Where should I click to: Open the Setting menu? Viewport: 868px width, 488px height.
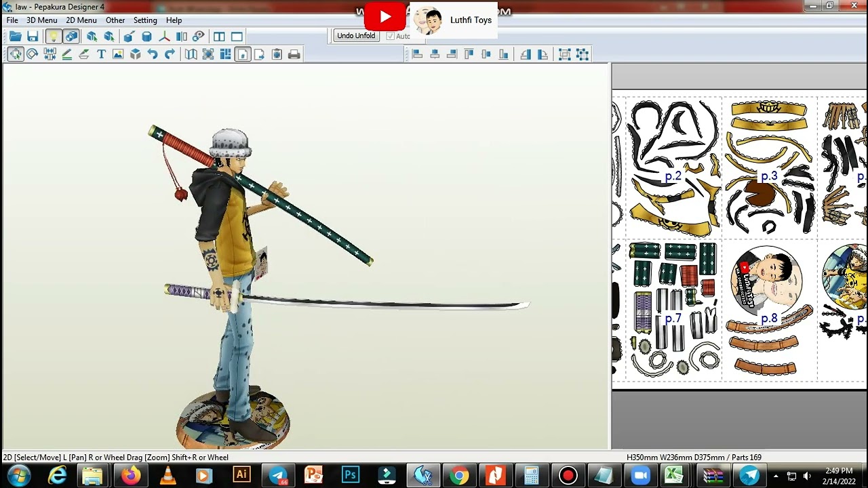pos(145,20)
